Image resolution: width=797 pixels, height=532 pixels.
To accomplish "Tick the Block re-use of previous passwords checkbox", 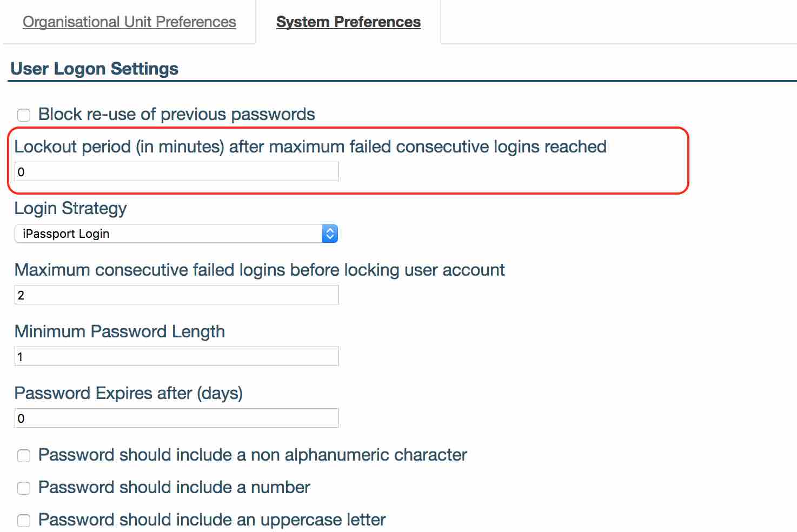I will pos(24,115).
